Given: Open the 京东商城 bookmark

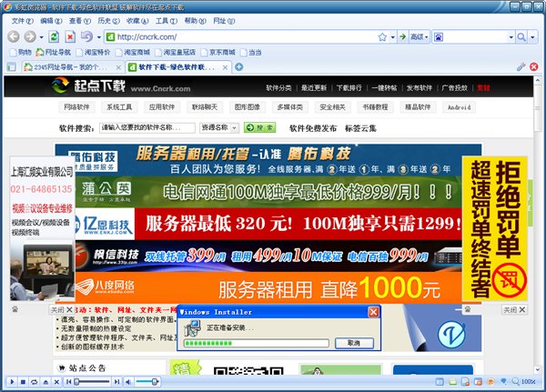Looking at the screenshot, I should (x=218, y=53).
